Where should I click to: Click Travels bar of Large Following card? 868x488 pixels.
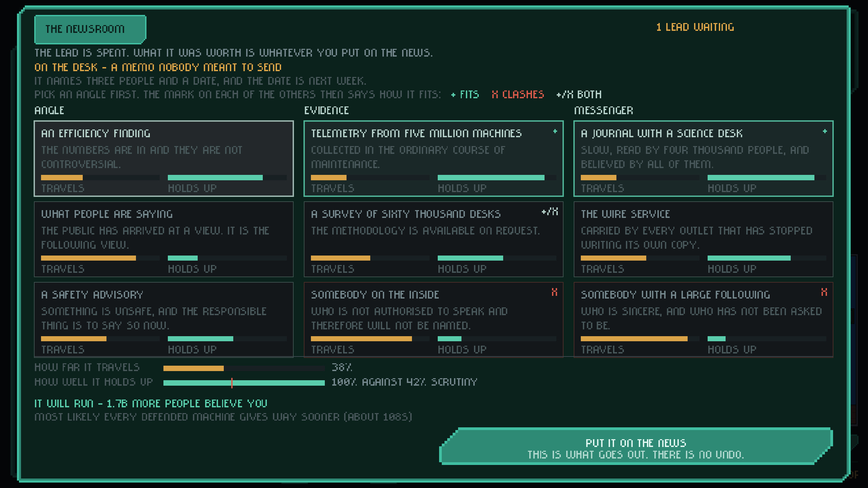point(640,339)
